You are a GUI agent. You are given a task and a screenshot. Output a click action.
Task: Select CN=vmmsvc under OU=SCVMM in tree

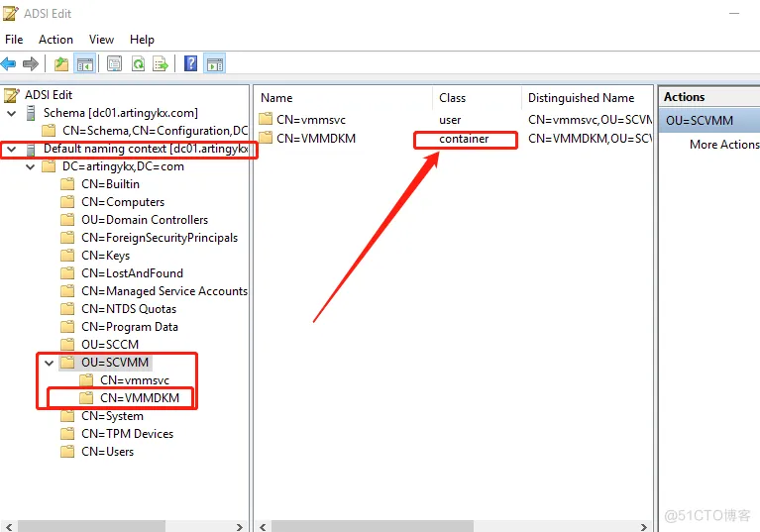coord(135,380)
